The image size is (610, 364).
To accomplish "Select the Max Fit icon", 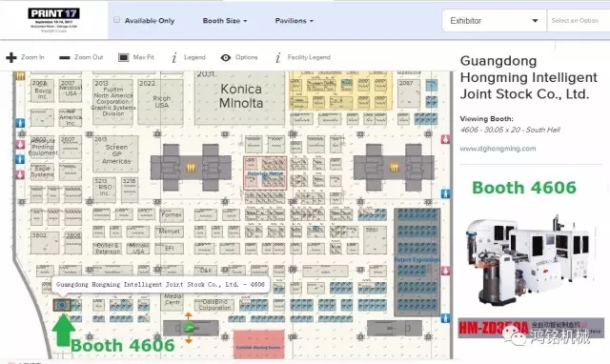I will pyautogui.click(x=123, y=57).
